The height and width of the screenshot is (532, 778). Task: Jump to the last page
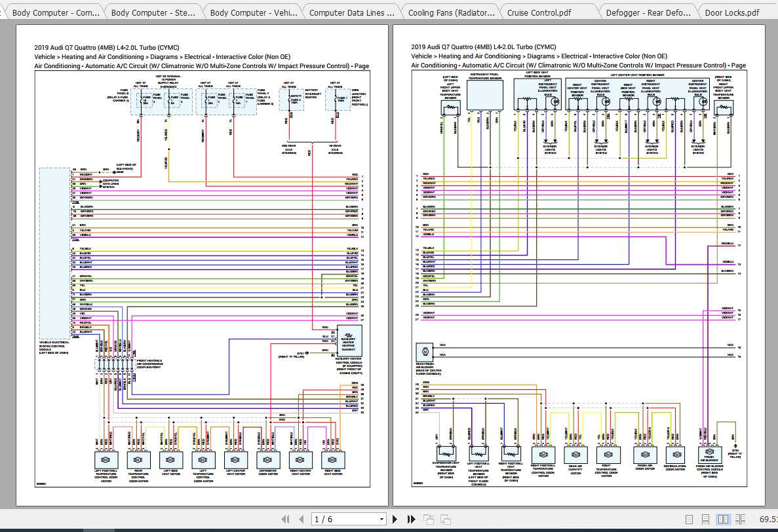pyautogui.click(x=411, y=519)
